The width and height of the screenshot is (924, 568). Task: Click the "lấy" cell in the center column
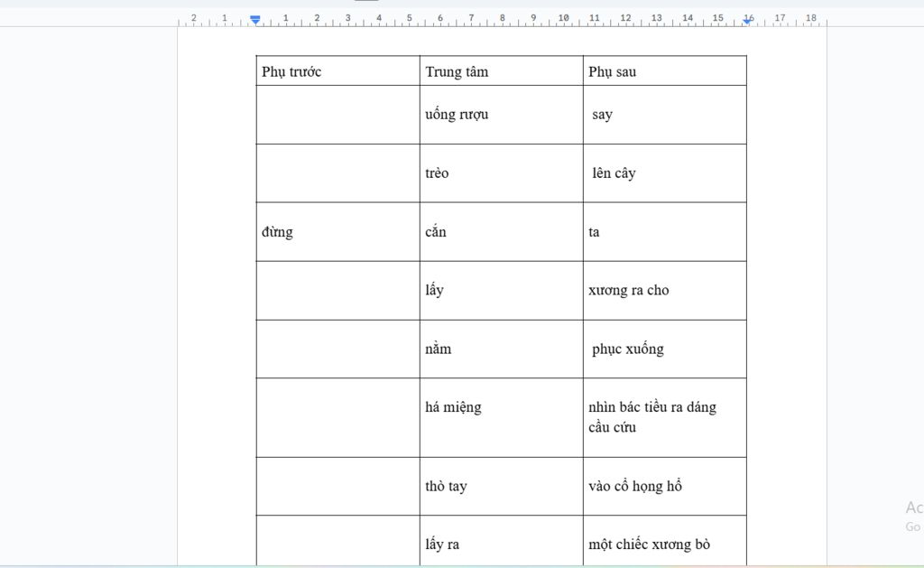point(434,291)
